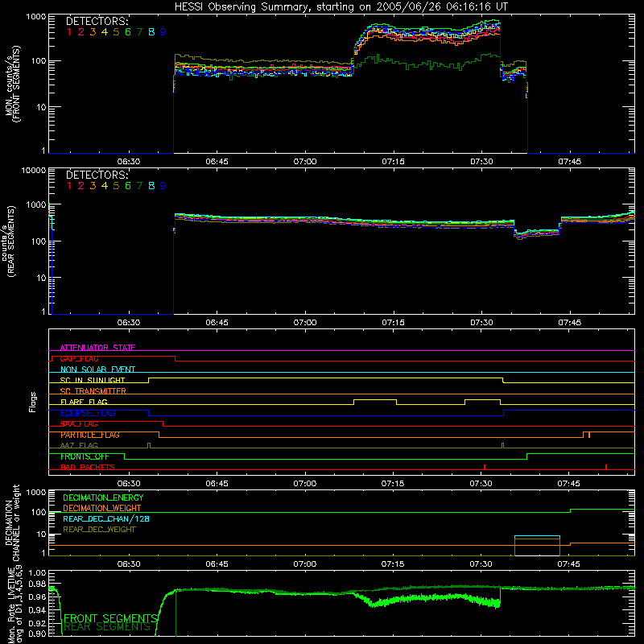
Task: Click the REAR SEGMENTS livetime label
Action: click(x=107, y=627)
